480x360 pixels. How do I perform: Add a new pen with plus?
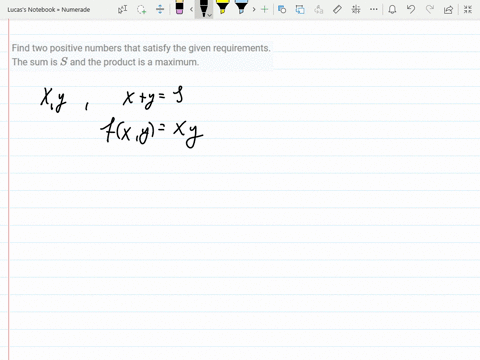(x=264, y=9)
